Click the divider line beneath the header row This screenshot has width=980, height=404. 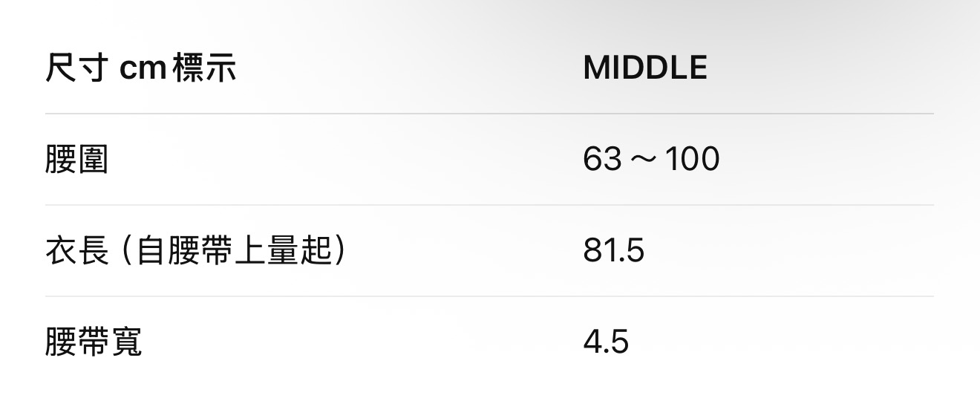[489, 114]
